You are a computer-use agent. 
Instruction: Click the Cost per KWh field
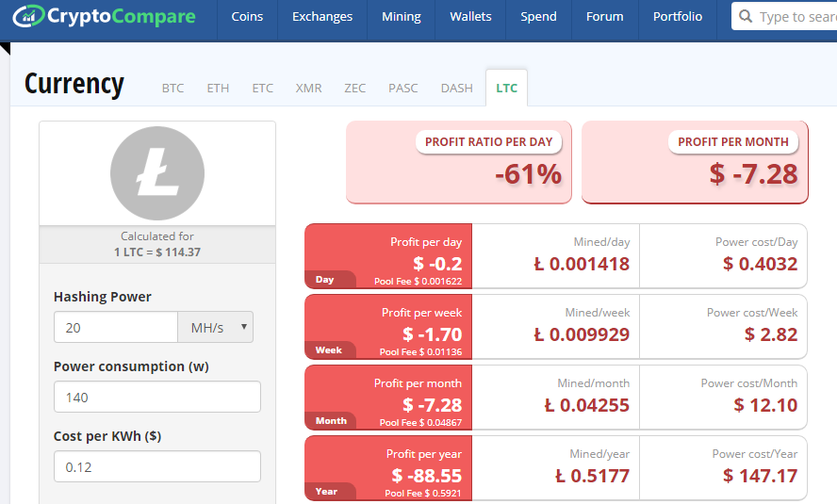tap(156, 466)
